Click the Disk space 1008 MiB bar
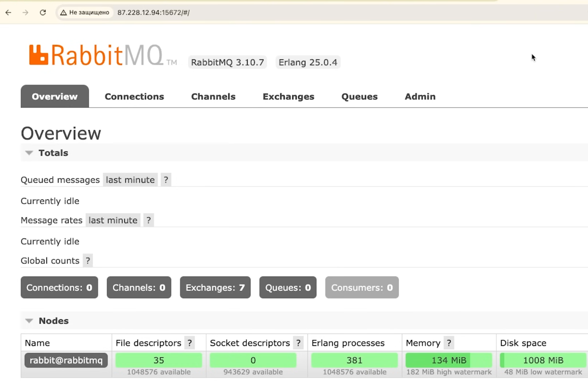The image size is (588, 386). [x=543, y=360]
